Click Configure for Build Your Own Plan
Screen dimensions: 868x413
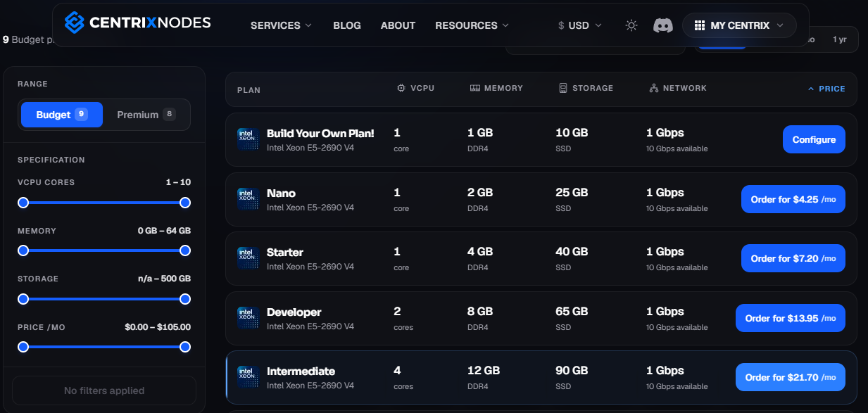pyautogui.click(x=814, y=139)
